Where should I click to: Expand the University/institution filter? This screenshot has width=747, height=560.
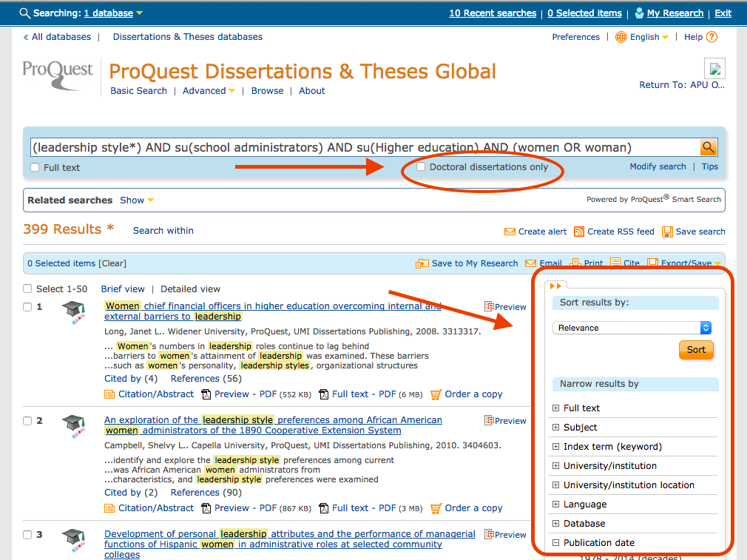(x=555, y=465)
